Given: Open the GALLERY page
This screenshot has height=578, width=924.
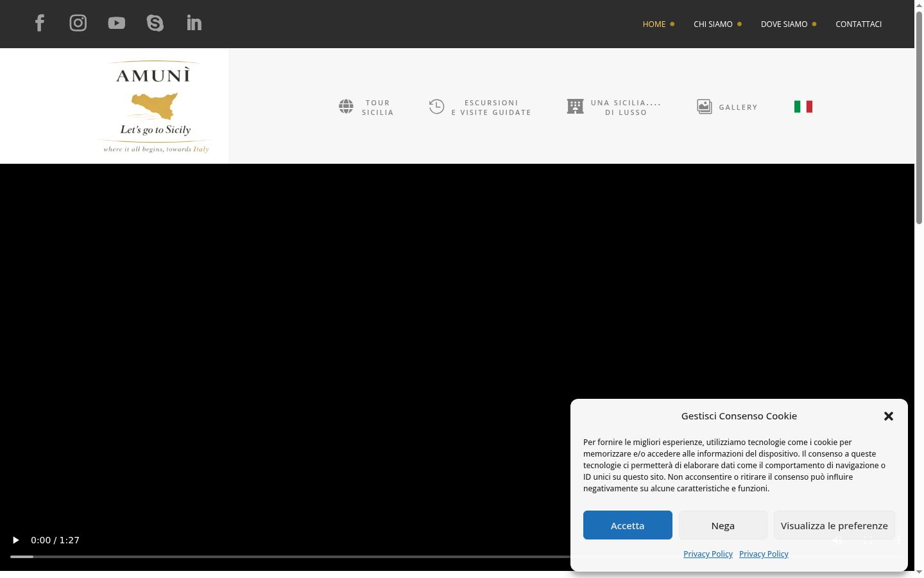Looking at the screenshot, I should tap(738, 107).
